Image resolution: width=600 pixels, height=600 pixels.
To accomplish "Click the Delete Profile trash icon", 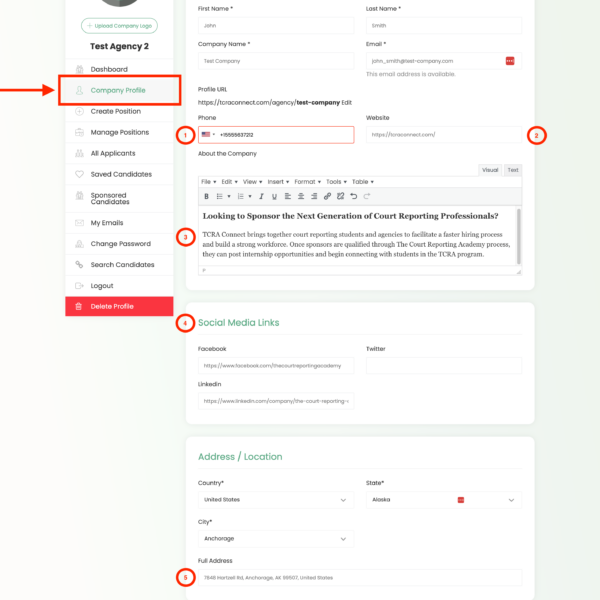I will tap(79, 307).
